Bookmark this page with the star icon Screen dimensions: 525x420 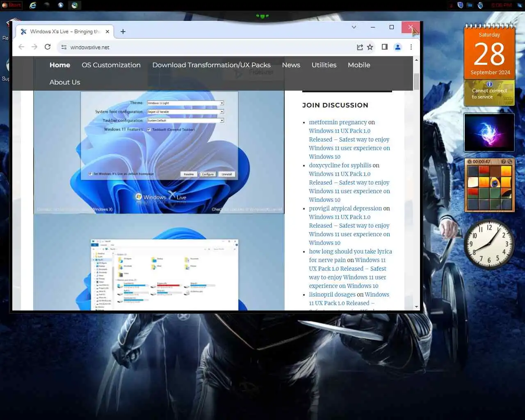pyautogui.click(x=370, y=47)
